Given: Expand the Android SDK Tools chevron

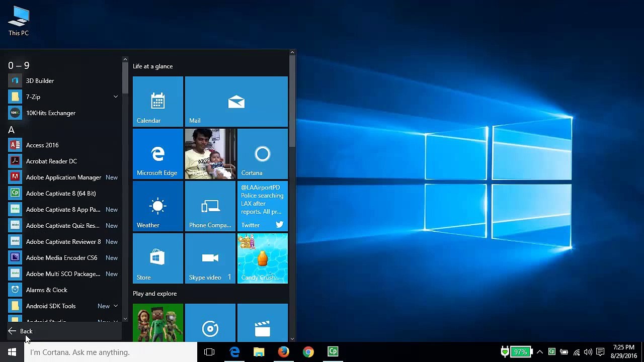Looking at the screenshot, I should click(x=116, y=306).
